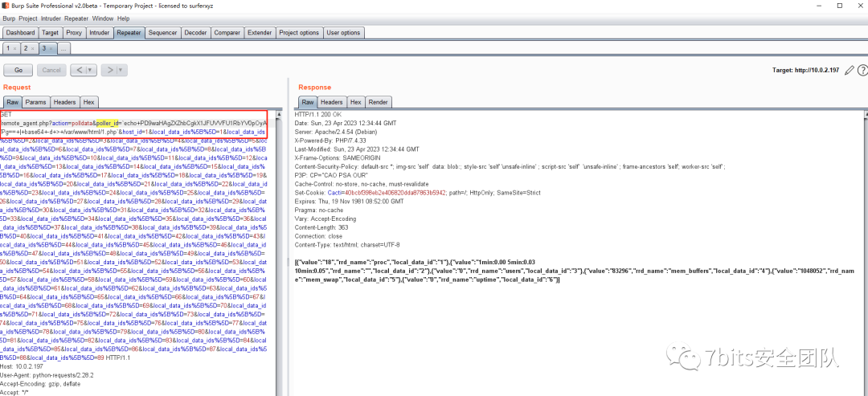The width and height of the screenshot is (868, 396).
Task: Select the Response Headers tab
Action: tap(332, 102)
